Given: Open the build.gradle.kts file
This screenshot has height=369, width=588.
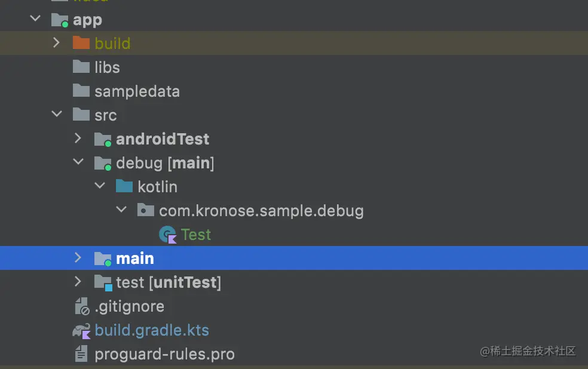Looking at the screenshot, I should tap(152, 330).
